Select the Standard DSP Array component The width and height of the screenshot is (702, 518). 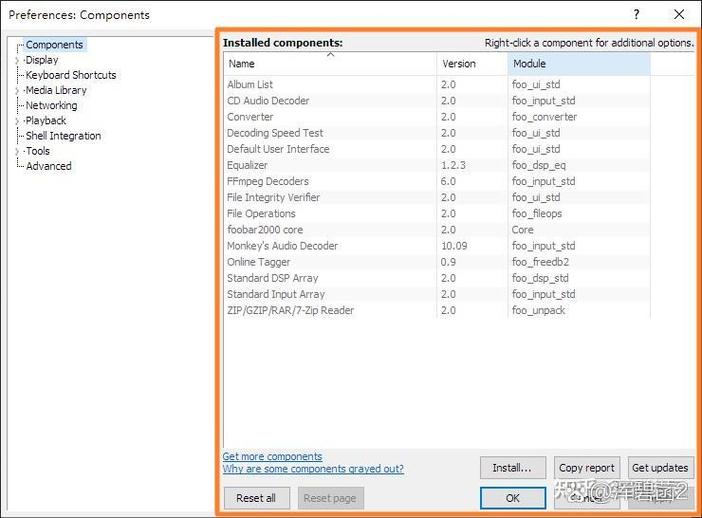437,278
